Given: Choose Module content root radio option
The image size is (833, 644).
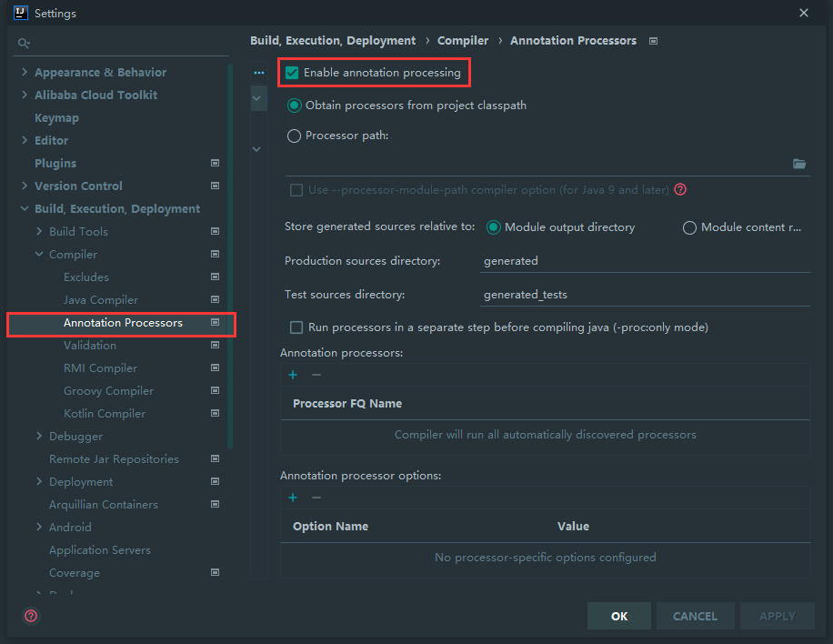Looking at the screenshot, I should pyautogui.click(x=689, y=228).
